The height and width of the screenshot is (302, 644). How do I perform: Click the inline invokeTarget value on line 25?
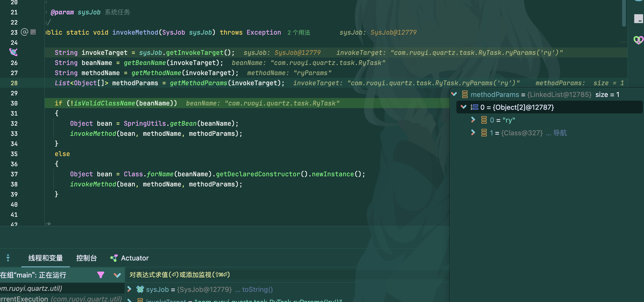(449, 53)
